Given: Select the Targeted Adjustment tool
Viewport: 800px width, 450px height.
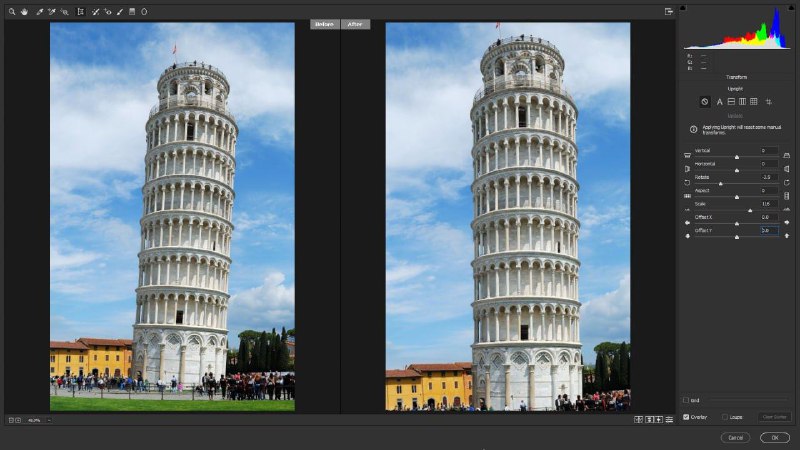Looking at the screenshot, I should tap(64, 11).
